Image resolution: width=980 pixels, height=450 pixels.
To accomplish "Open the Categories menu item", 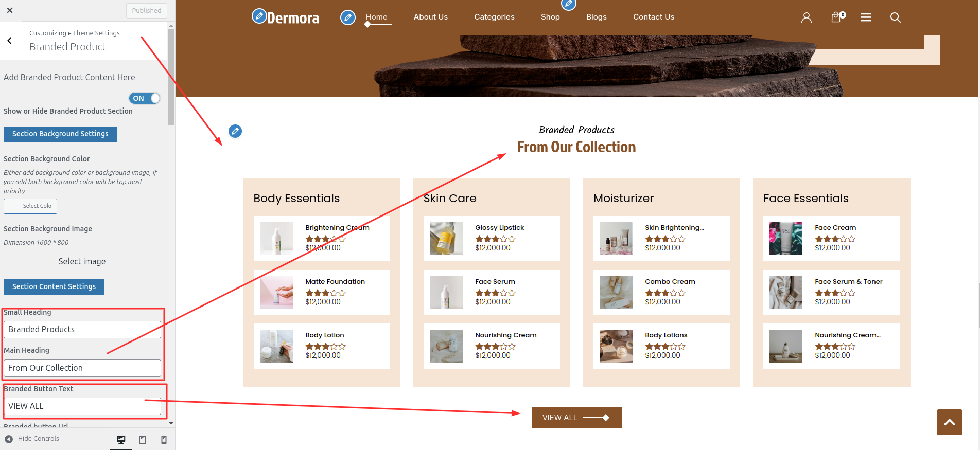I will coord(494,17).
